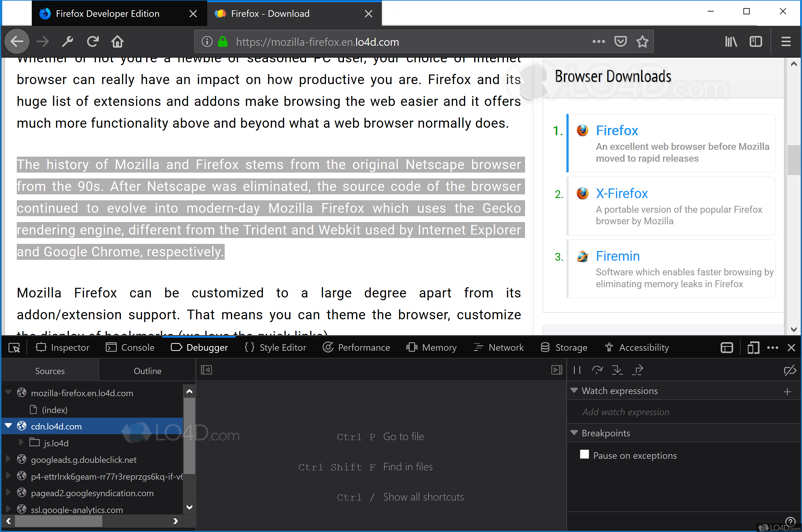This screenshot has height=532, width=802.
Task: Expand the js.lo4d folder
Action: [21, 443]
